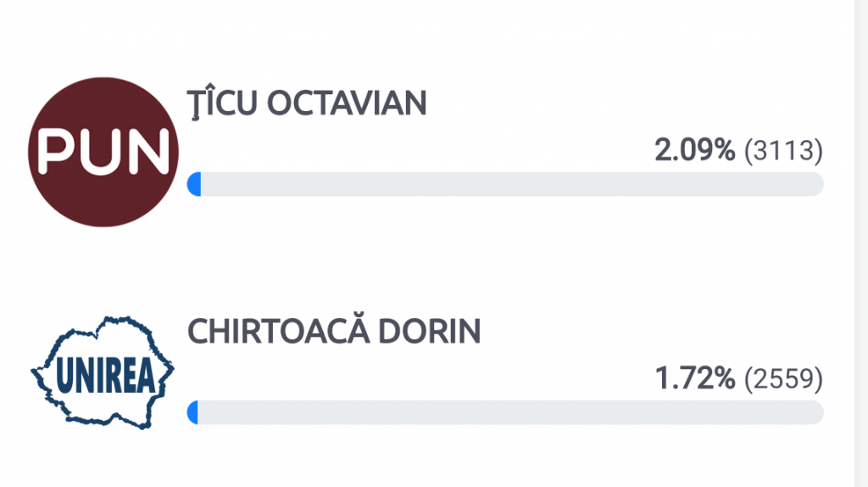Select the surname ȚÎCU

223,103
